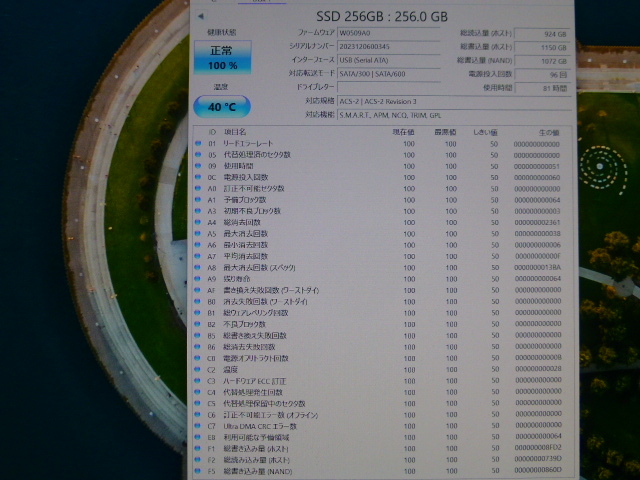This screenshot has height=480, width=640.
Task: Click the status icon for row A1 予備ブロック数
Action: (198, 200)
